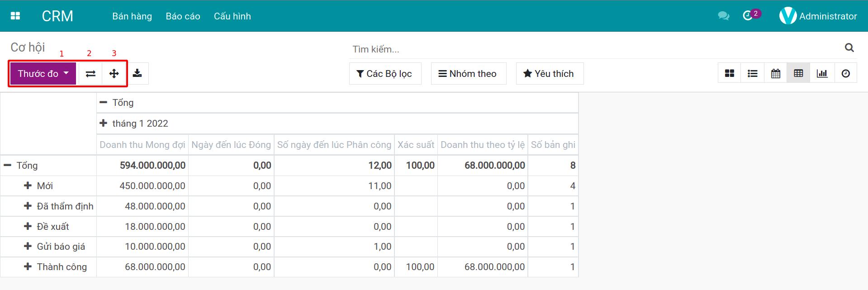Collapse the Tổng row header

[x=48, y=166]
